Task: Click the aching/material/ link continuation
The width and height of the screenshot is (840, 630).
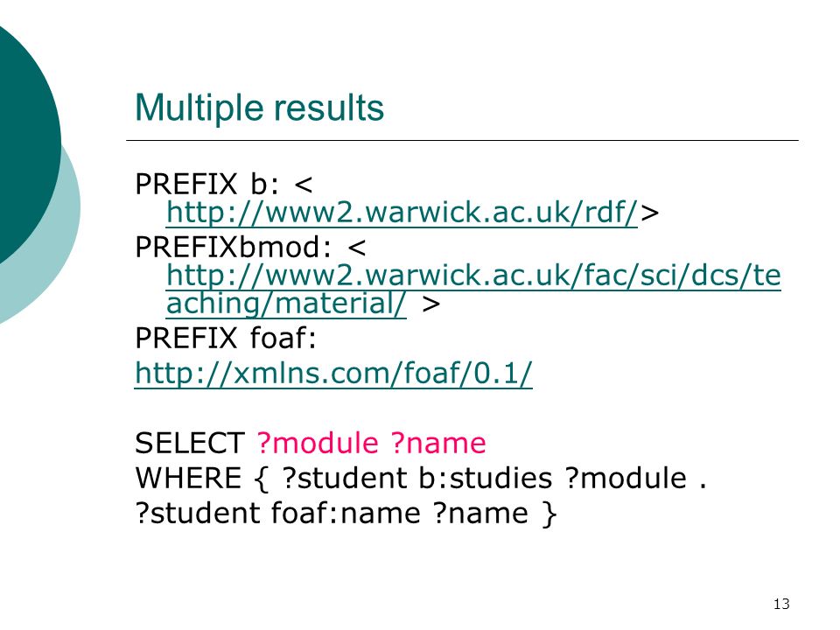Action: 286,304
